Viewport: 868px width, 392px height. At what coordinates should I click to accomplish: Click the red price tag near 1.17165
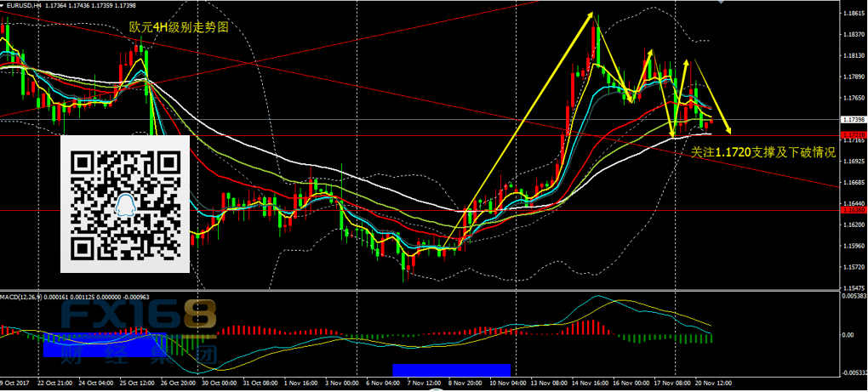point(853,135)
